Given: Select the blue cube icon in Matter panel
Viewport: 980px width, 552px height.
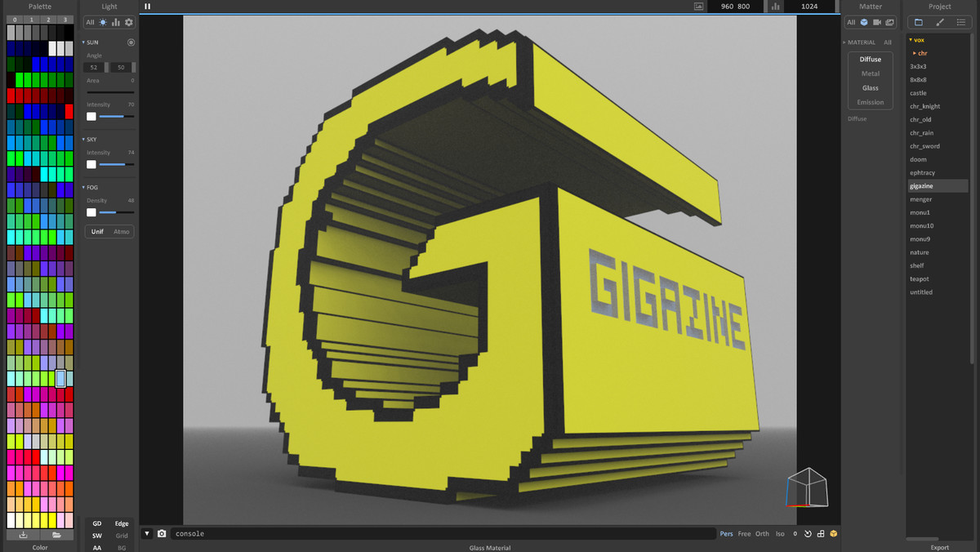Looking at the screenshot, I should (x=864, y=22).
